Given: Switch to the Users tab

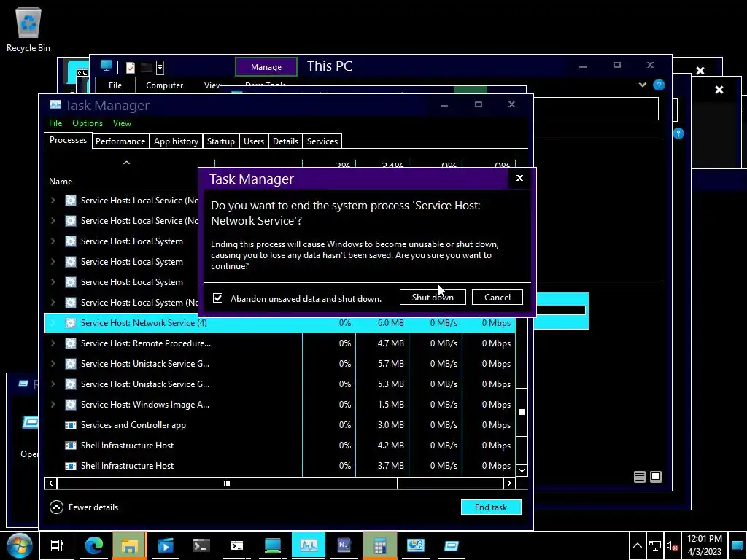Looking at the screenshot, I should [254, 141].
